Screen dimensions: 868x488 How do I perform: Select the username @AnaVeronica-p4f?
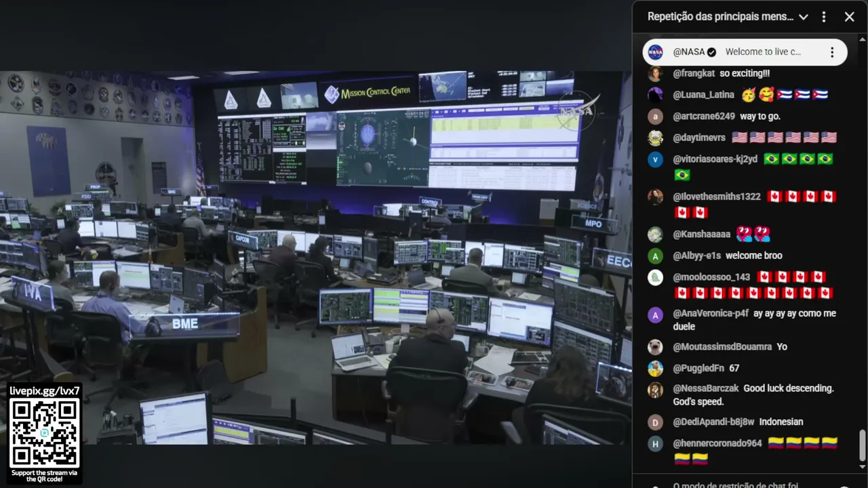tap(711, 313)
